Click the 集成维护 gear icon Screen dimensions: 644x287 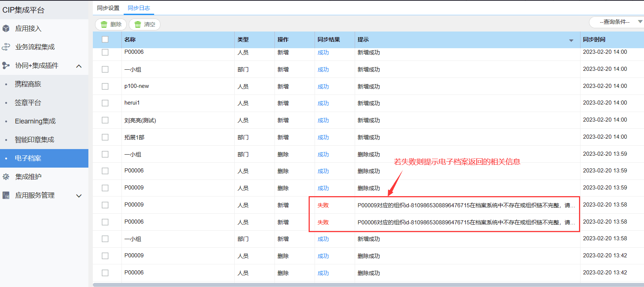[x=6, y=177]
